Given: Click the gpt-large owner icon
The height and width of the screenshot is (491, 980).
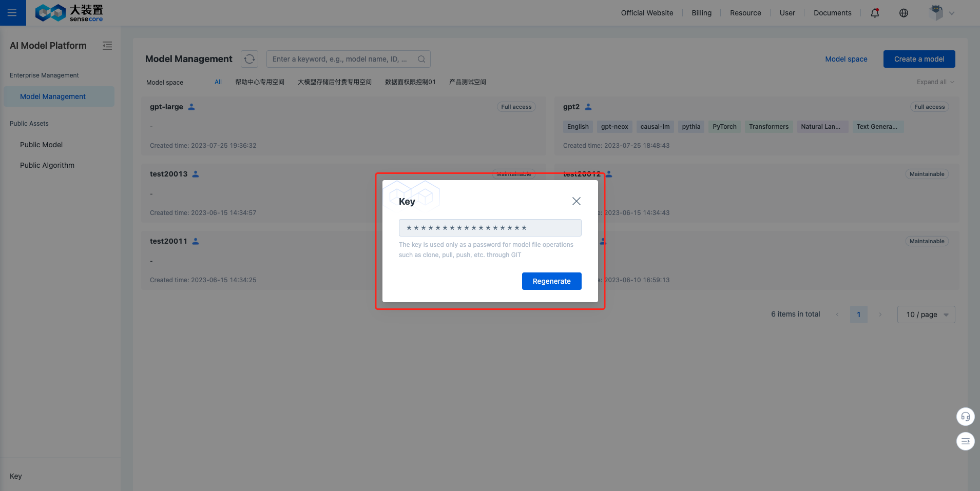Looking at the screenshot, I should click(191, 107).
